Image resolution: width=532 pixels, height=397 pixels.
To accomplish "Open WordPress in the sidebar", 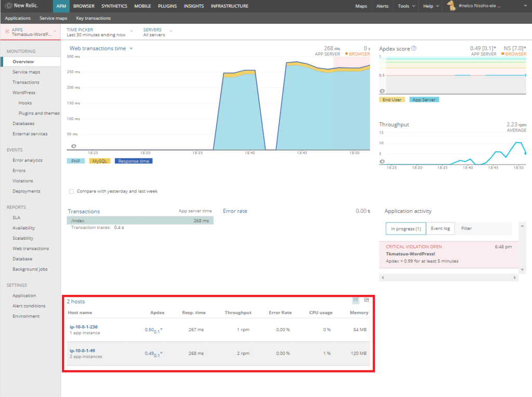I will [24, 92].
